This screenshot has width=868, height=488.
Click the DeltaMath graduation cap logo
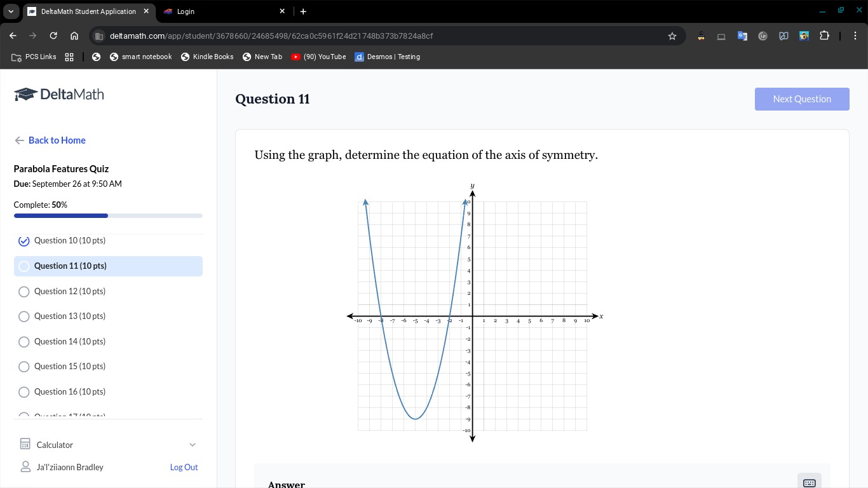point(25,94)
